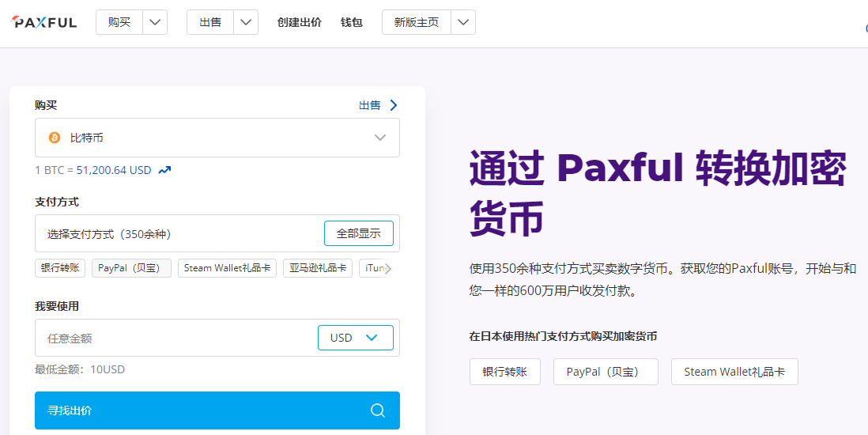This screenshot has width=868, height=435.
Task: Open the 比特币 cryptocurrency selector
Action: tap(217, 138)
